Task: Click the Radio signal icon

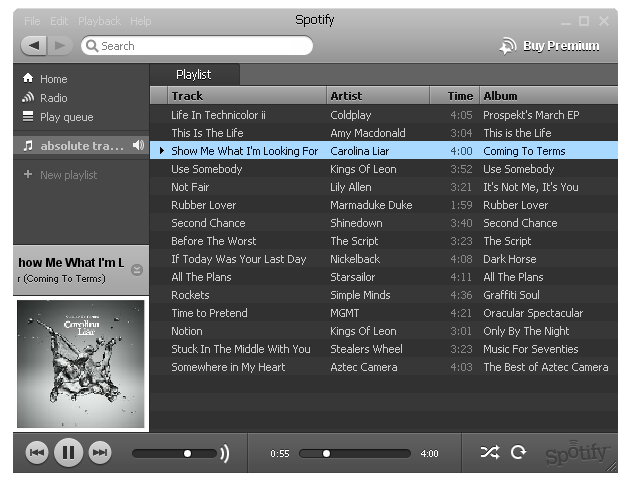Action: 28,98
